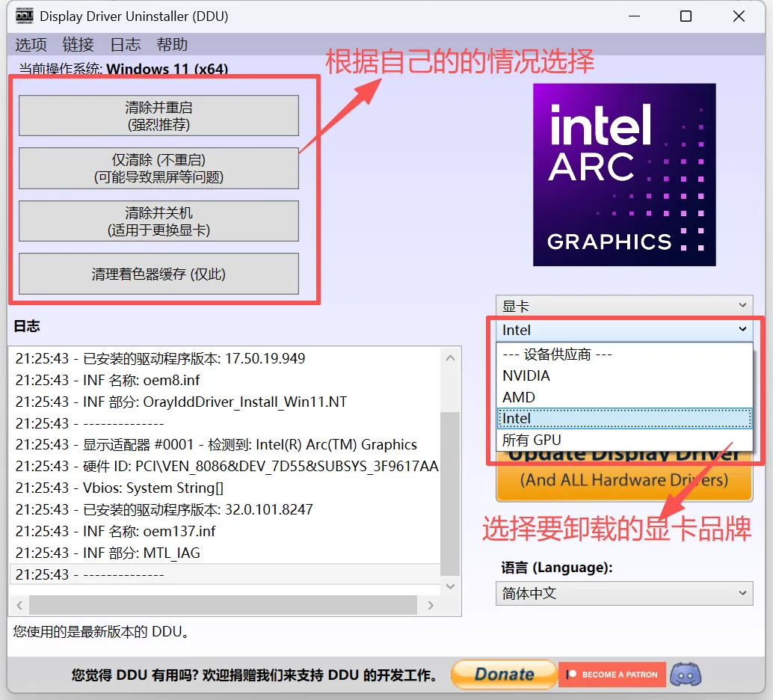Select 所有 GPU from the vendor list

point(624,440)
